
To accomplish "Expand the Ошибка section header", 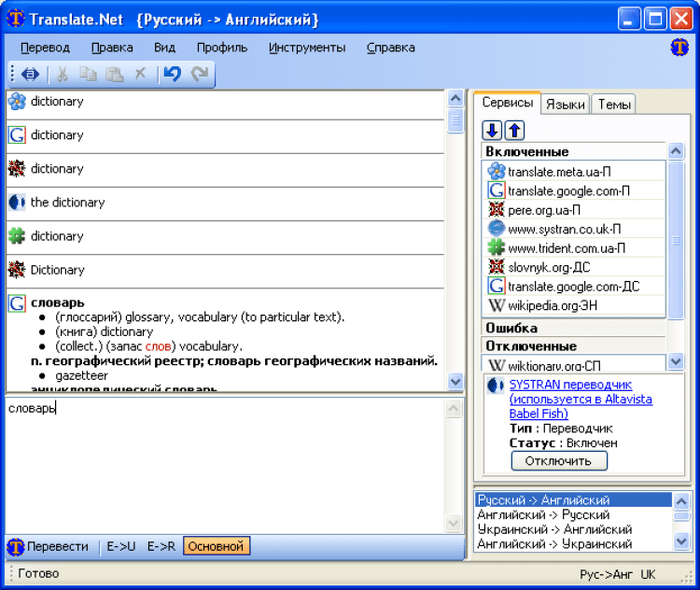I will pos(573,328).
